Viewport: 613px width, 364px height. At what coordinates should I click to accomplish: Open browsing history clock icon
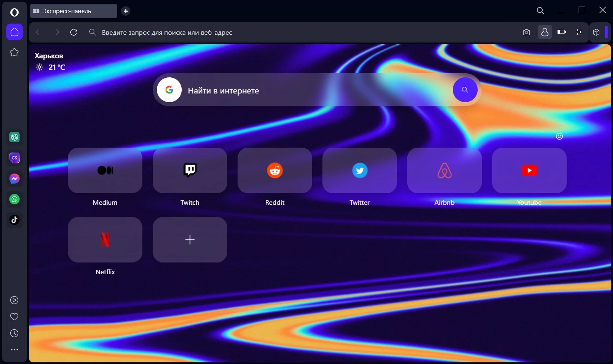point(14,333)
